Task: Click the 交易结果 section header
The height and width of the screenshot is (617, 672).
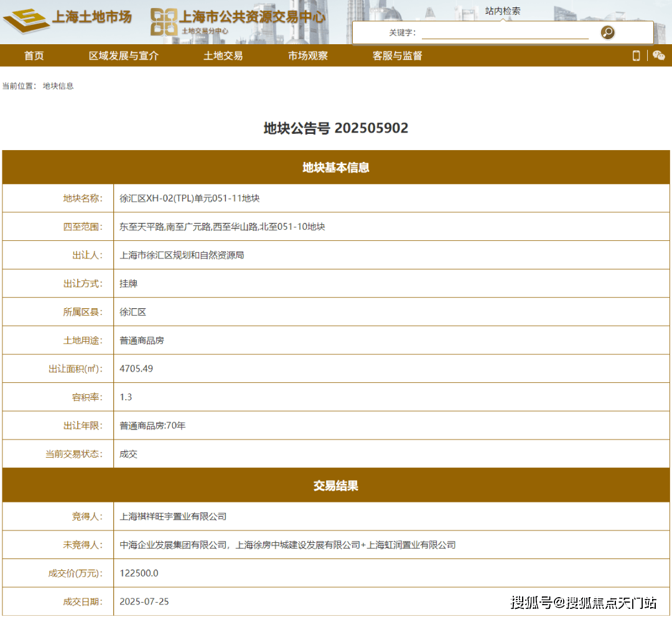Action: (x=336, y=486)
